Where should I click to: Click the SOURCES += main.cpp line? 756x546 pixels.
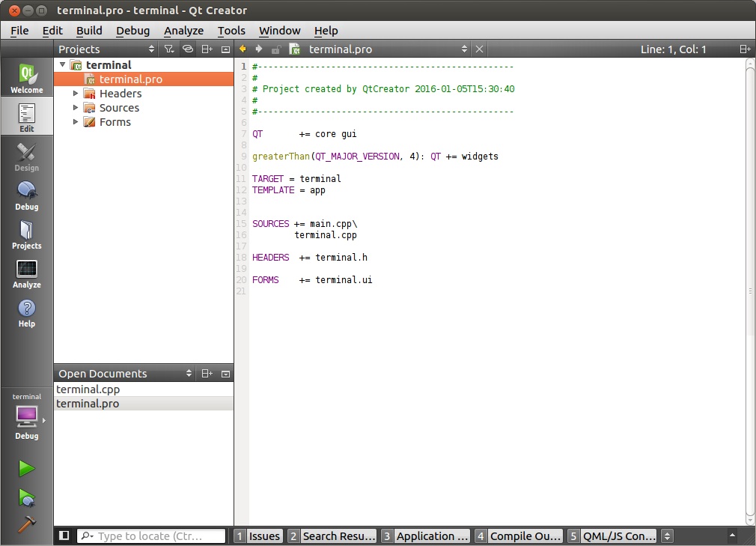[304, 224]
